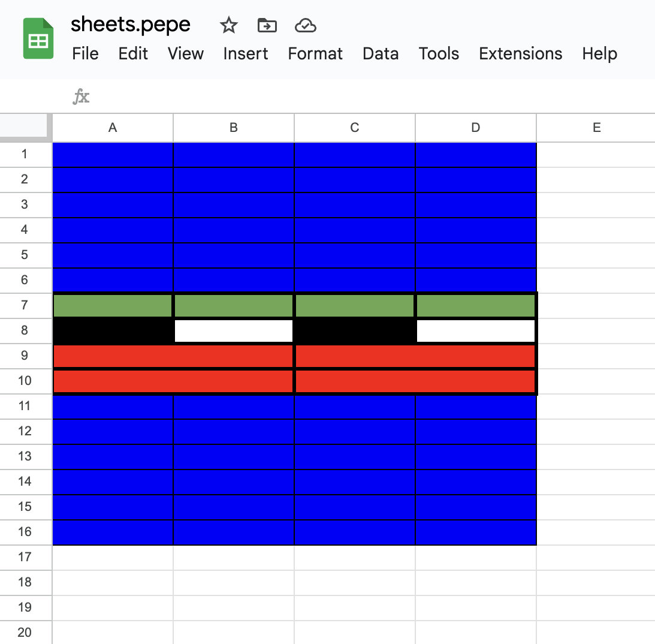
Task: Select row 1 header
Action: pos(26,155)
